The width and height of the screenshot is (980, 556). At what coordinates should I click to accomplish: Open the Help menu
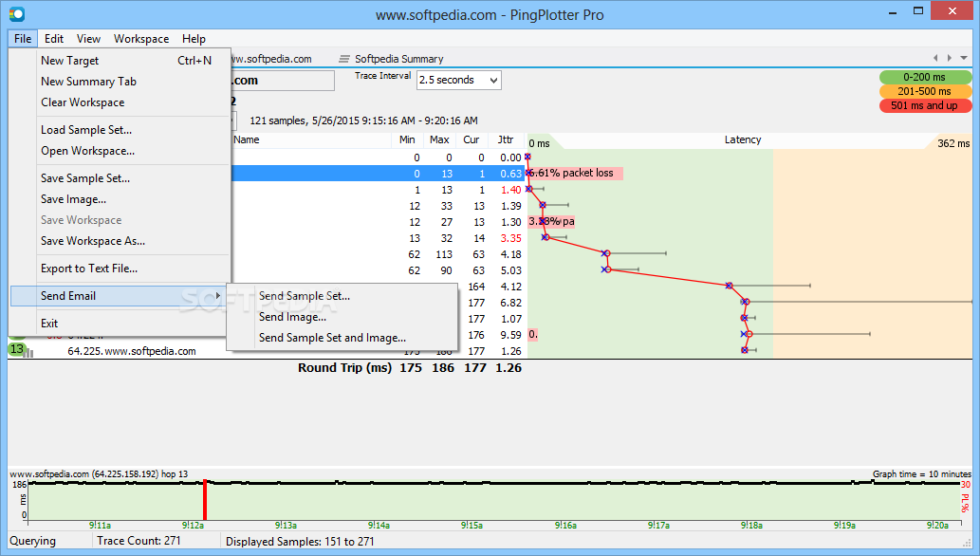click(x=194, y=39)
